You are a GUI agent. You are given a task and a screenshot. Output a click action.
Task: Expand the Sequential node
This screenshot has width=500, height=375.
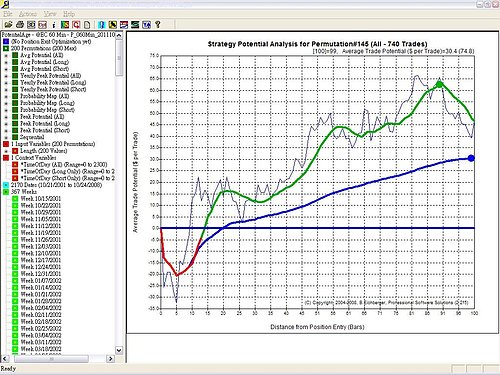[x=6, y=137]
